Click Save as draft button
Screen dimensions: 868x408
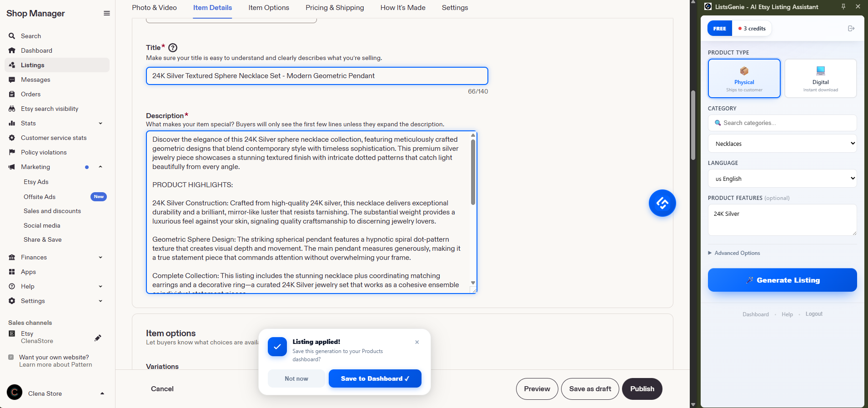[x=590, y=389]
